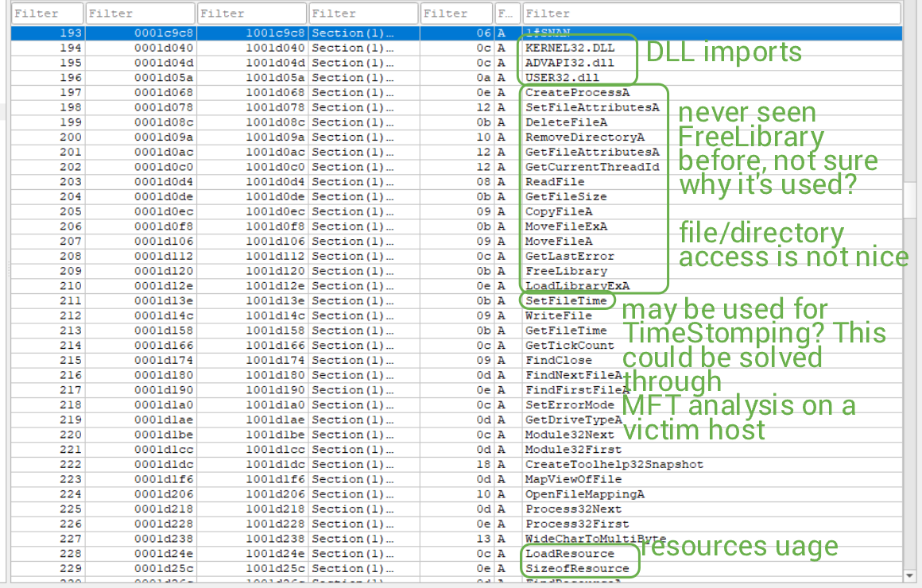
Task: Select the highlighted row numbered 193
Action: point(318,33)
